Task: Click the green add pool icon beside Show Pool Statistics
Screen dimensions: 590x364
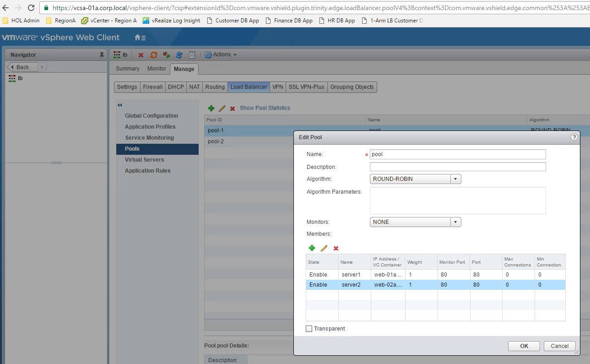Action: [211, 108]
